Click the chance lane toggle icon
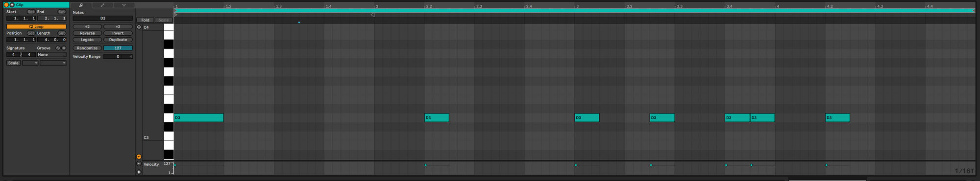The image size is (980, 181). [x=139, y=164]
